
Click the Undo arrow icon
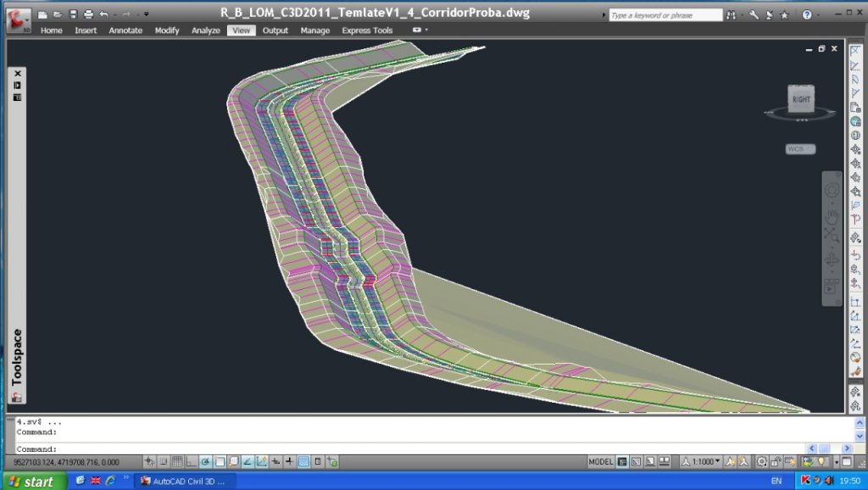coord(103,14)
